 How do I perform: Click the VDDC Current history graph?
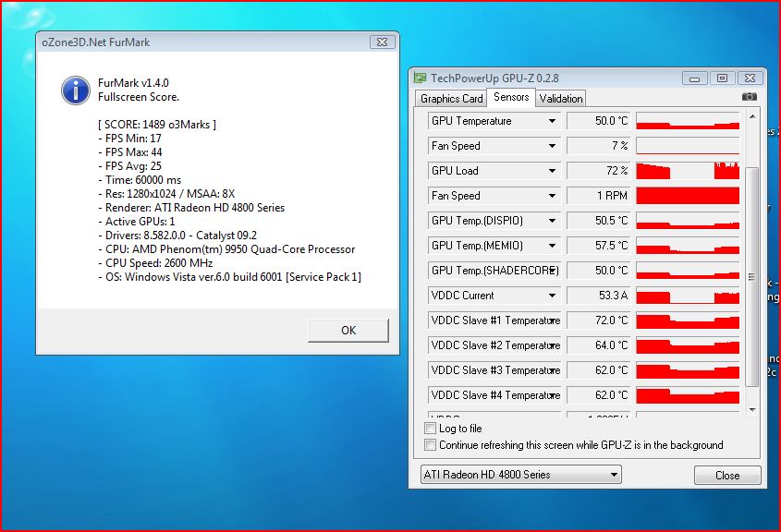688,296
